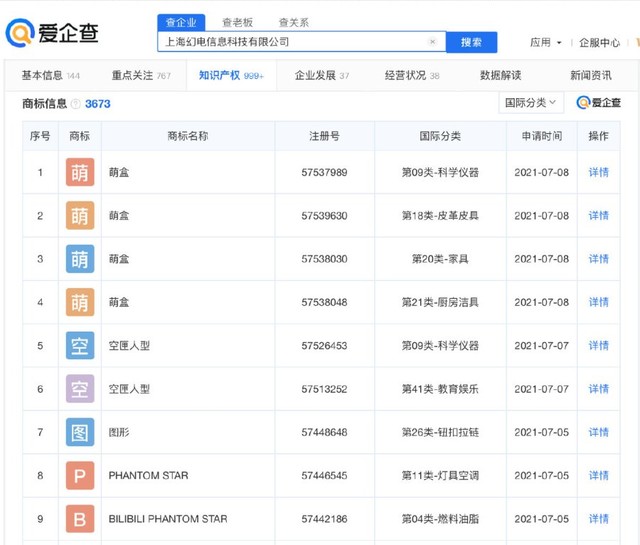
Task: Click the 第21类-厨房洁具 cell
Action: point(440,302)
